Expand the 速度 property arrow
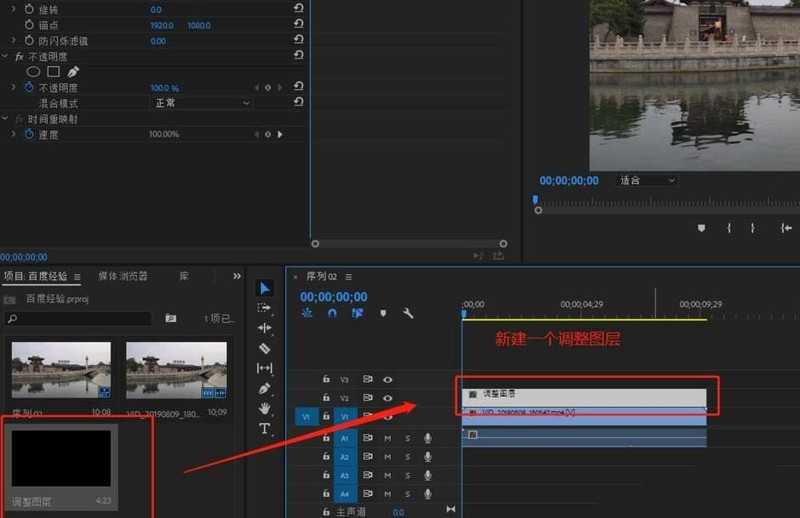800x518 pixels. coord(13,134)
